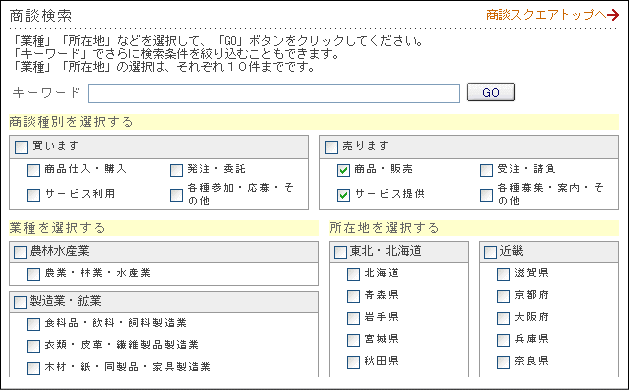Enable the 秋田県 checkbox

(353, 362)
